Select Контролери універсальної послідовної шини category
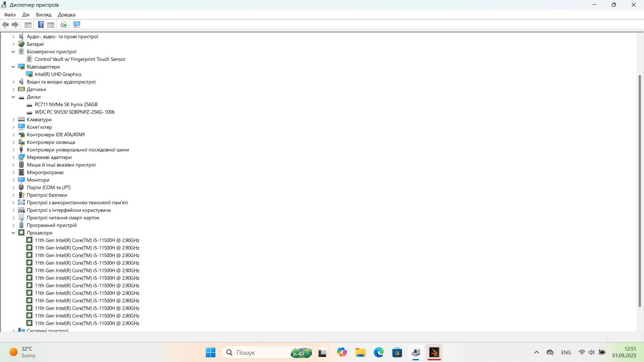The height and width of the screenshot is (362, 644). 78,150
